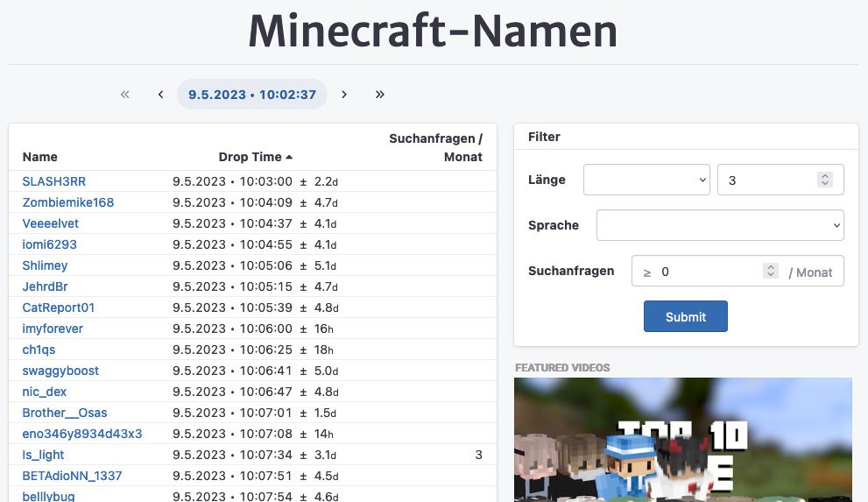868x502 pixels.
Task: Open the swaggyboost name link
Action: (x=60, y=371)
